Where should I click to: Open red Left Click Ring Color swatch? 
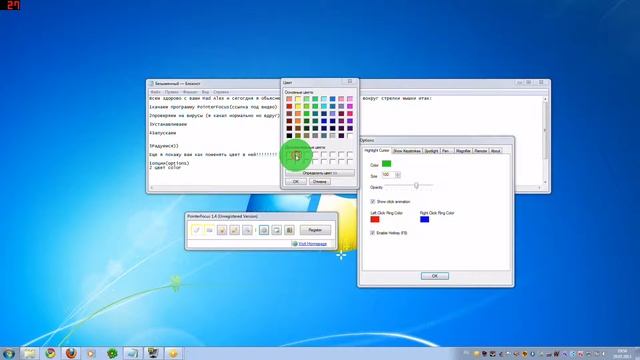tap(375, 219)
